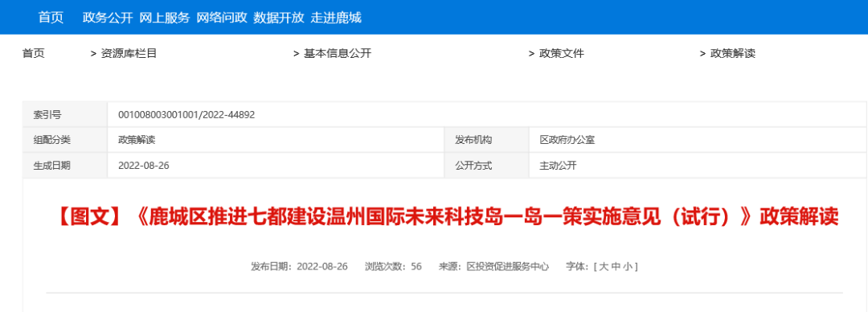The width and height of the screenshot is (868, 312).
Task: Click the 生成日期 label cell
Action: (x=65, y=165)
